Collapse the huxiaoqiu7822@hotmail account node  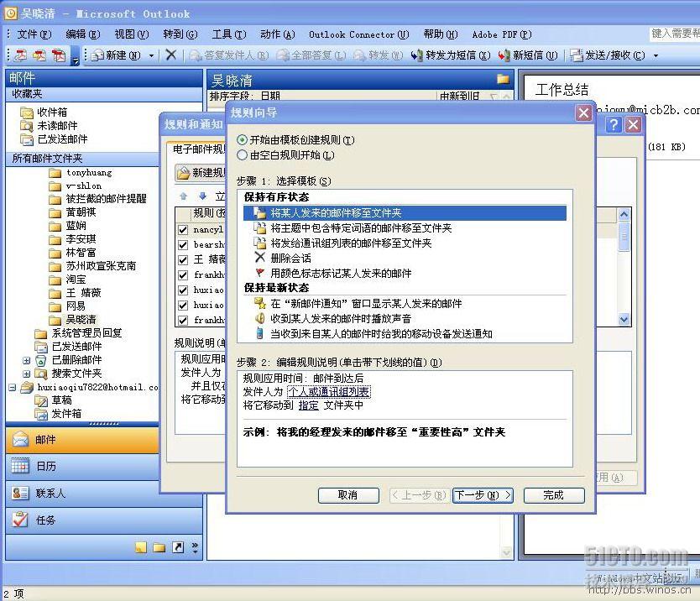tap(12, 388)
